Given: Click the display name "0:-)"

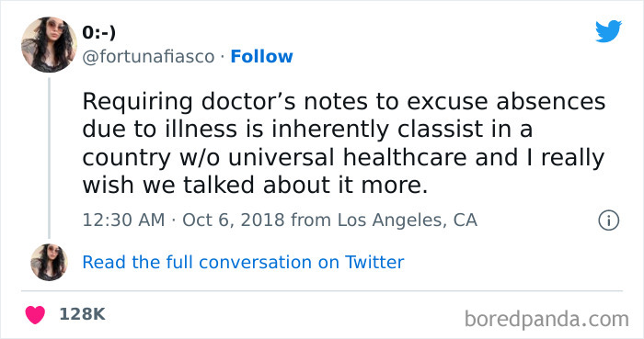Looking at the screenshot, I should (99, 33).
